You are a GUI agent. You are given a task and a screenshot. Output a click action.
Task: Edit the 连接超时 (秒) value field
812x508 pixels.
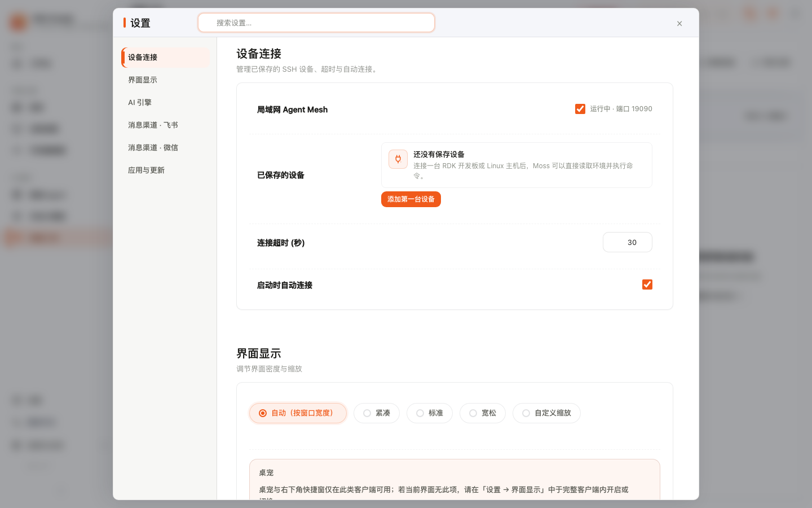[x=628, y=242]
